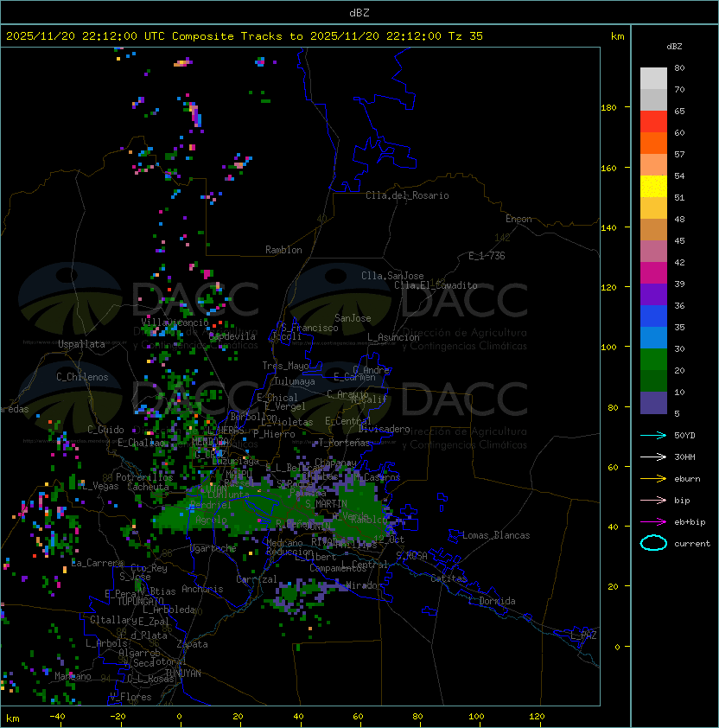This screenshot has height=728, width=719.
Task: Click the 'Manzano' map label
Action: coord(73,676)
